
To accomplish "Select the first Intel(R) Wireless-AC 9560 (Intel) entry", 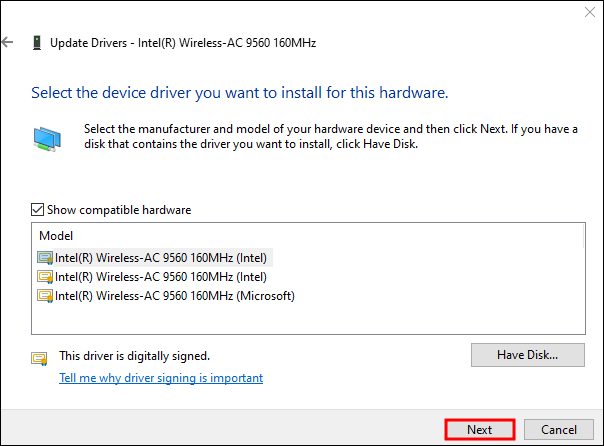I will click(x=160, y=257).
